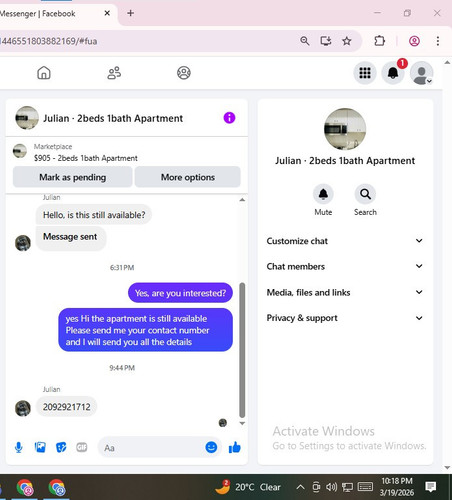Click the chat scrollbar thumb

point(242,350)
